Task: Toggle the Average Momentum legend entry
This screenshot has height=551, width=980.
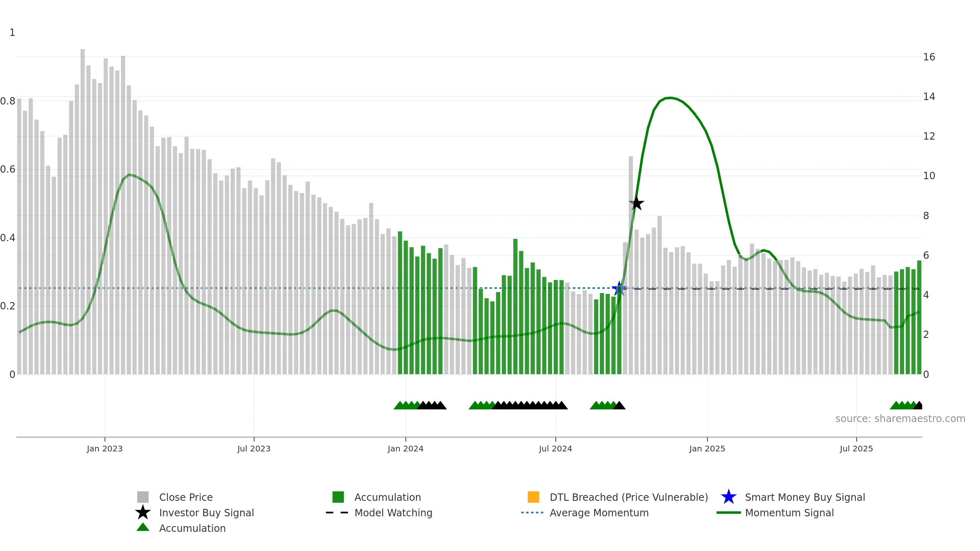Action: pos(585,513)
